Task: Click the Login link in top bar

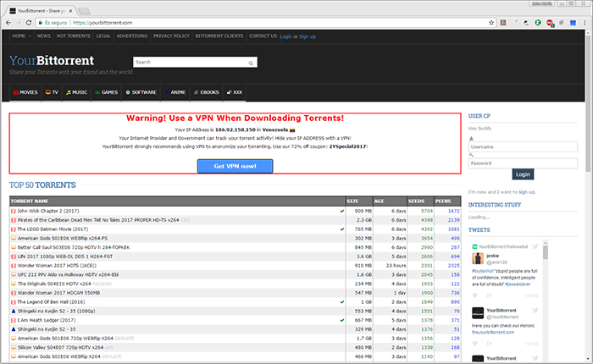Action: point(286,36)
